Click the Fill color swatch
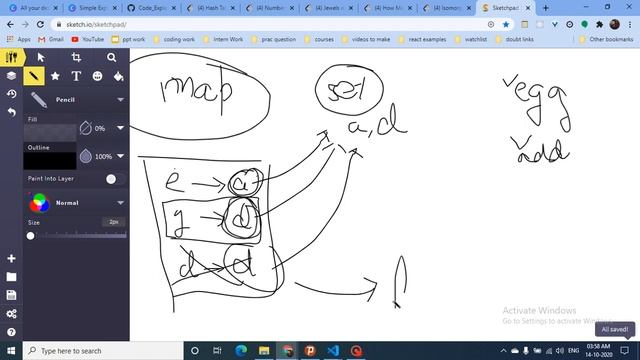 pyautogui.click(x=50, y=133)
